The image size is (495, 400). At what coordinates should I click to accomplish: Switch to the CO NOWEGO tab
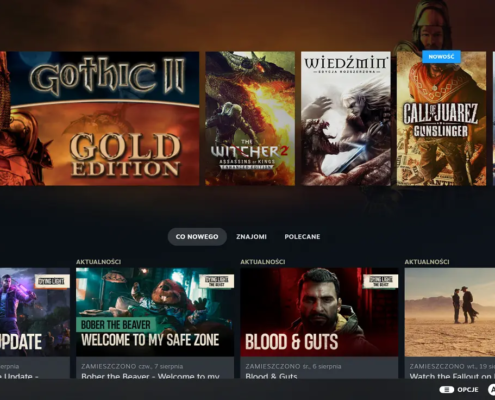197,237
